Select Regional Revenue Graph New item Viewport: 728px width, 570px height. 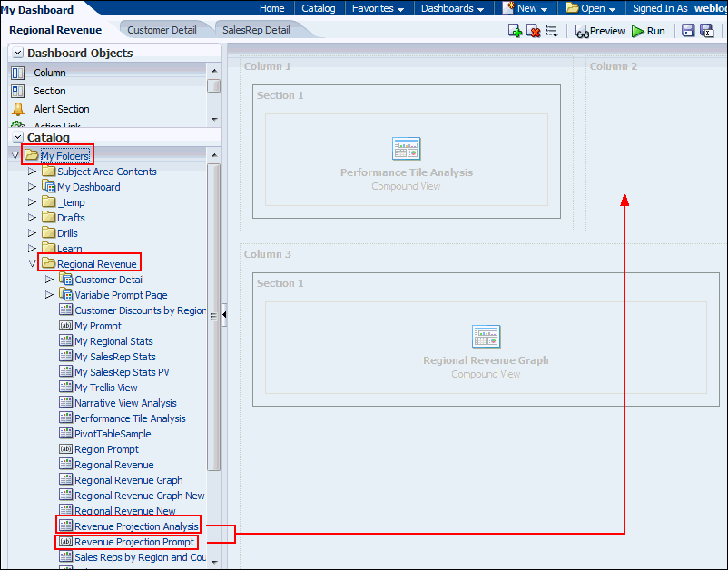point(139,496)
